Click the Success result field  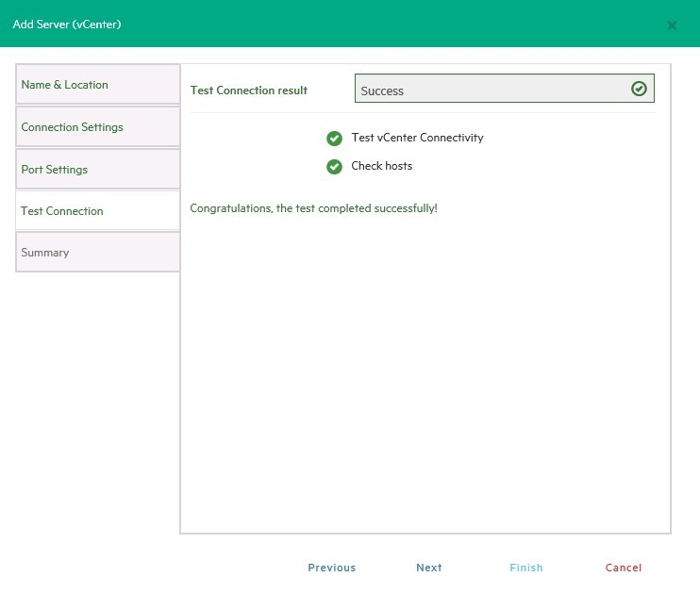(505, 89)
